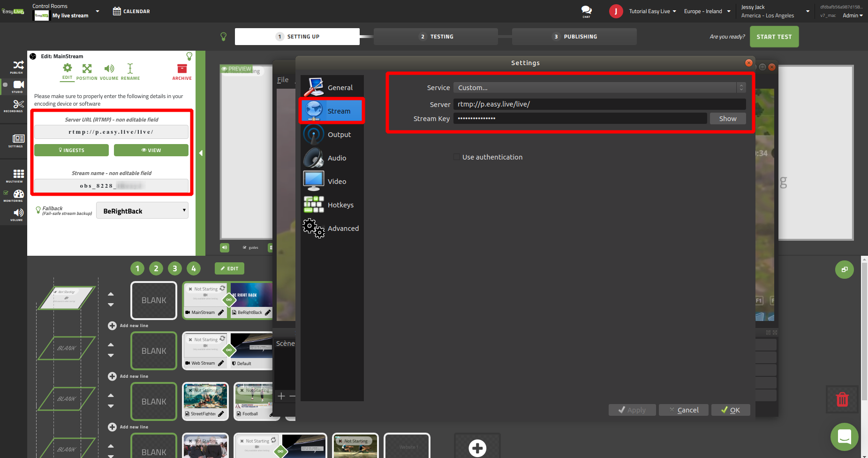Toggle the Monitoring checkbox in sidebar
The image size is (868, 458).
[6, 193]
